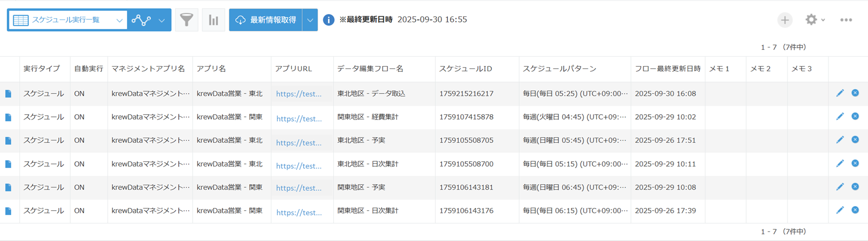Expand the dropdown arrow beside 最新情報取得
Image resolution: width=868 pixels, height=241 pixels.
[x=310, y=20]
